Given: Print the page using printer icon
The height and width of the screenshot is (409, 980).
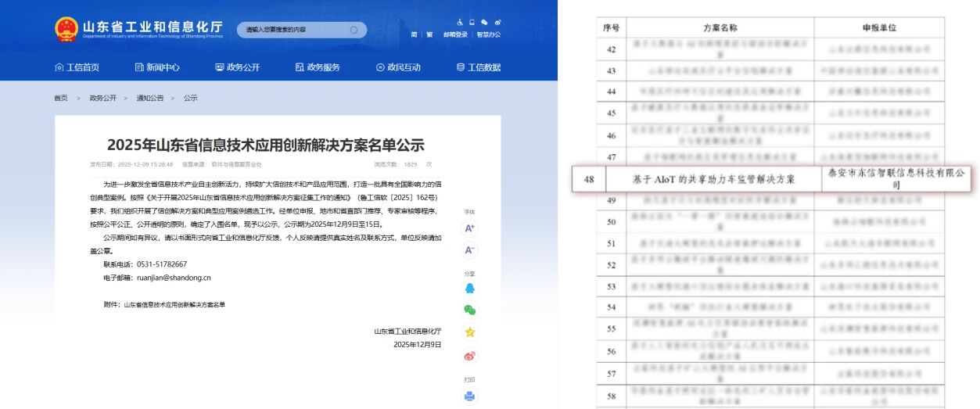Looking at the screenshot, I should 469,396.
